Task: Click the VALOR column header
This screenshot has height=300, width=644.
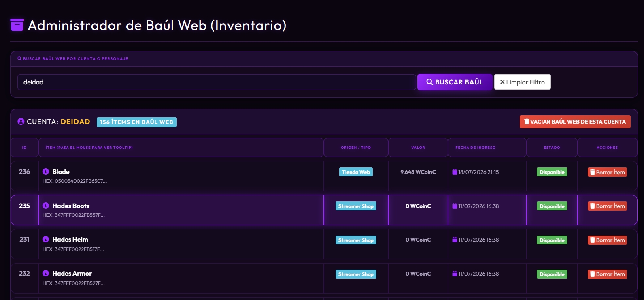Action: (418, 148)
